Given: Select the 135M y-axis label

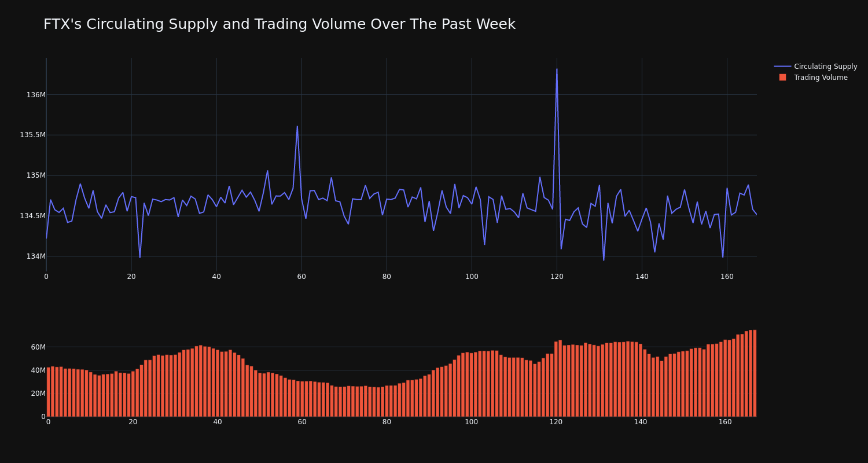Looking at the screenshot, I should pyautogui.click(x=36, y=175).
